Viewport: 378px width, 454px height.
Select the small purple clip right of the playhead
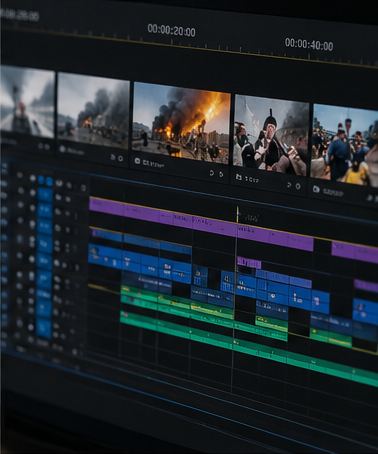[249, 263]
